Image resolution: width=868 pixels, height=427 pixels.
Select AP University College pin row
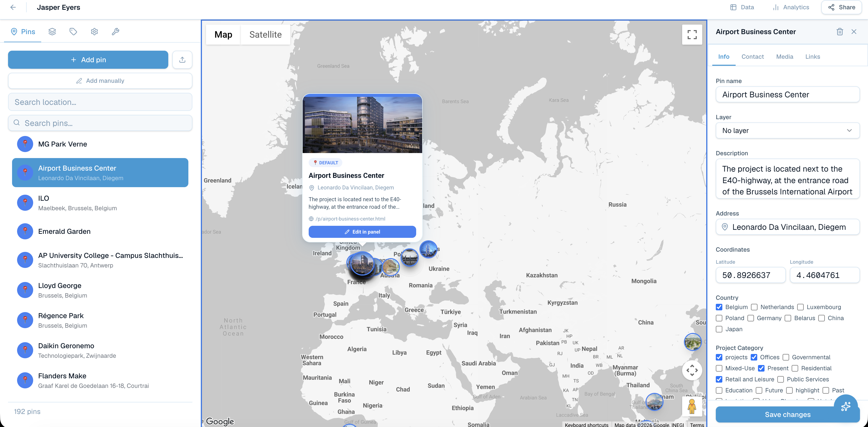pyautogui.click(x=100, y=260)
